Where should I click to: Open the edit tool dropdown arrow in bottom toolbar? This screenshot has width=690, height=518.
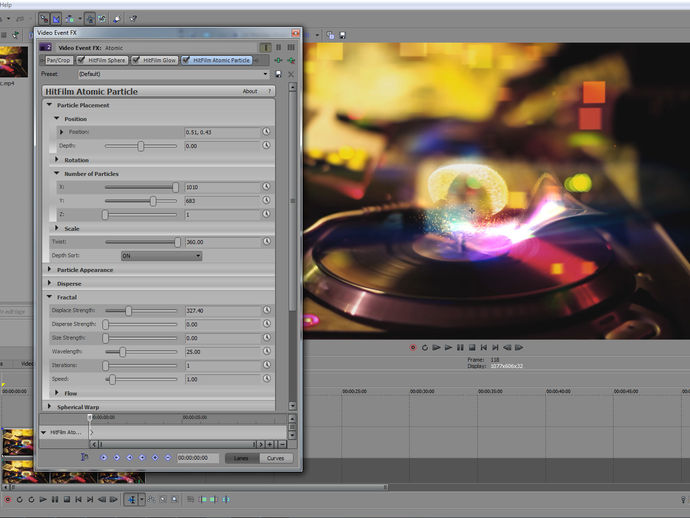142,500
